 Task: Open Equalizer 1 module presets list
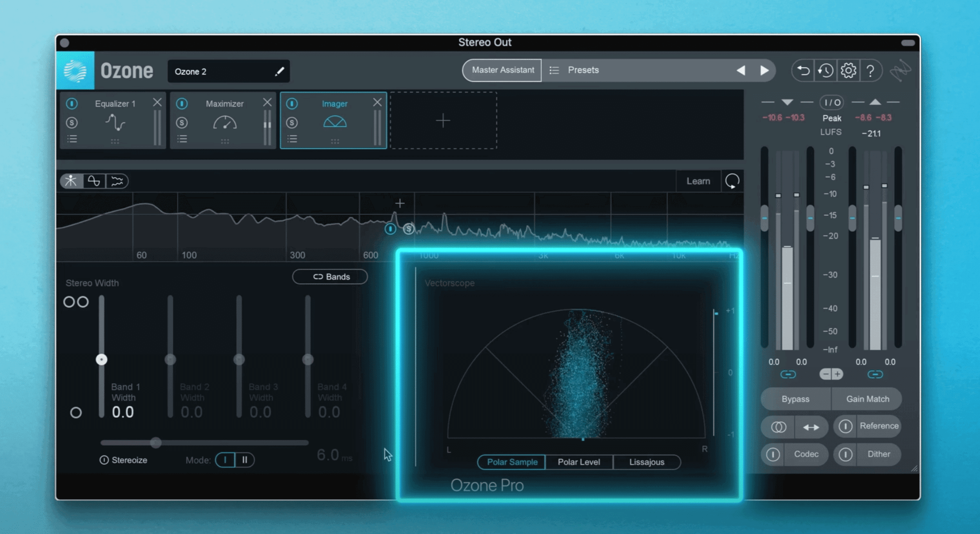tap(72, 139)
